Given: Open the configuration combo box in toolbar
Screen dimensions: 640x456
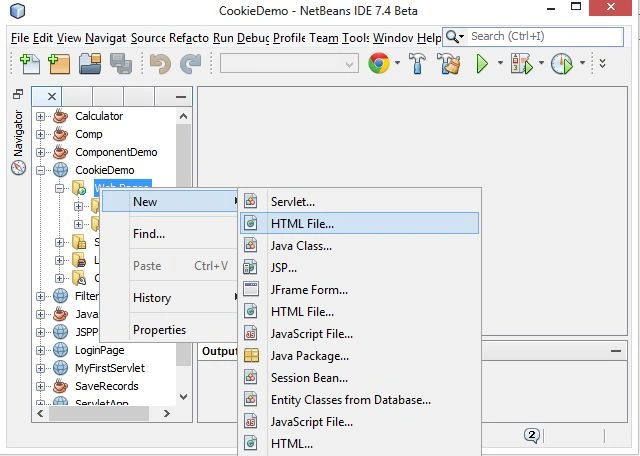Looking at the screenshot, I should [289, 64].
